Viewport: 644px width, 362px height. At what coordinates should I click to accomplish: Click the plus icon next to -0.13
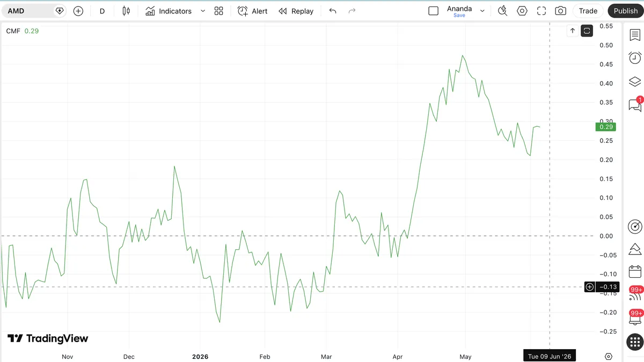pyautogui.click(x=589, y=287)
